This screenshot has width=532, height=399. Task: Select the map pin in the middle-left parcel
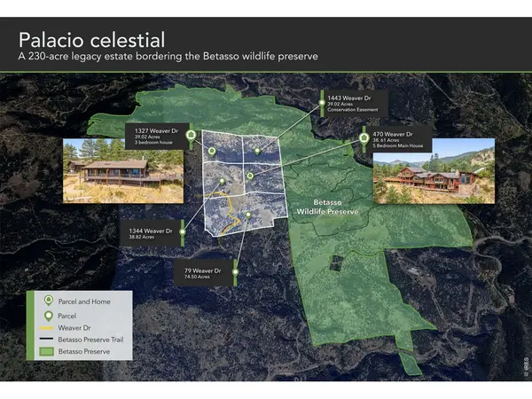pyautogui.click(x=222, y=182)
